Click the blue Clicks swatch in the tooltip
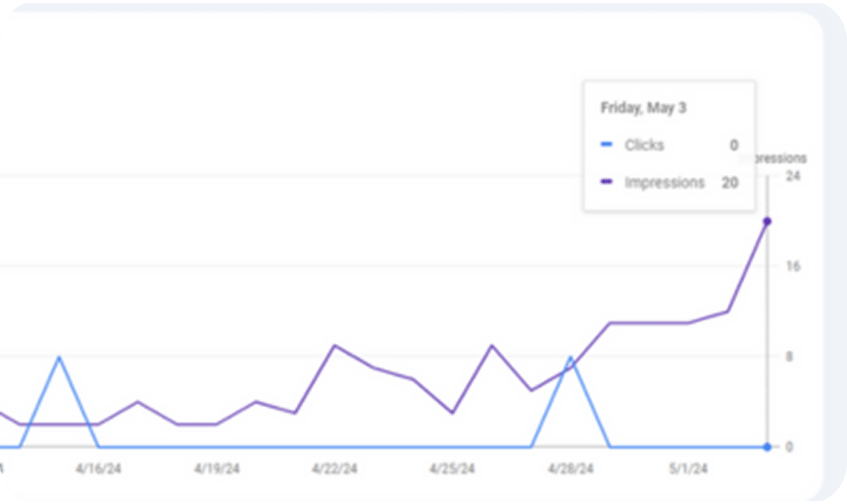847x504 pixels. (x=607, y=145)
